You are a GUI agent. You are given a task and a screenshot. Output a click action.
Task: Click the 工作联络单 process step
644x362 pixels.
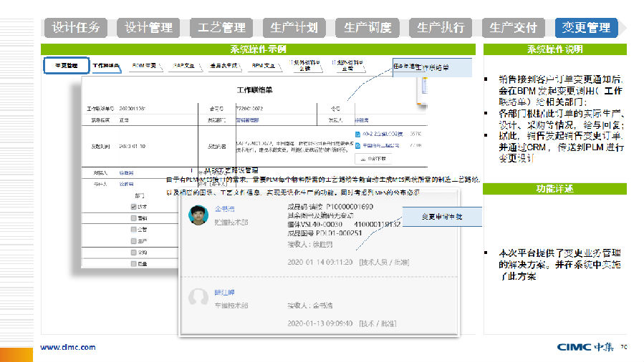pos(105,65)
